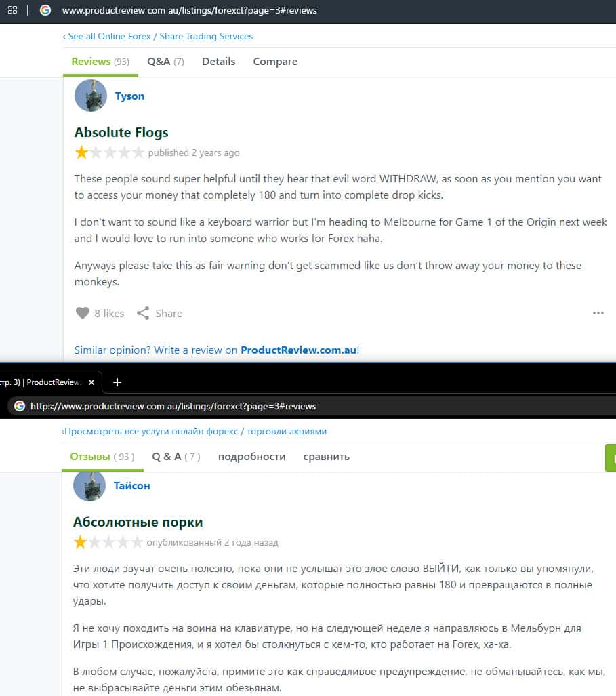Click the Google icon in lower address bar
Viewport: 616px width, 696px height.
20,406
